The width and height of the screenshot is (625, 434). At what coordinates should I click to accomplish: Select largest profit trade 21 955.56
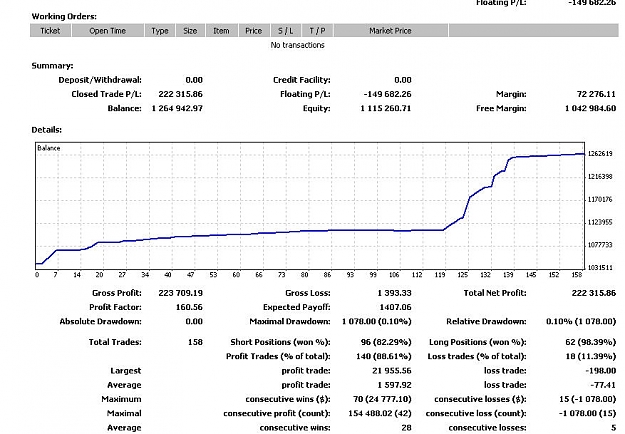(x=392, y=371)
